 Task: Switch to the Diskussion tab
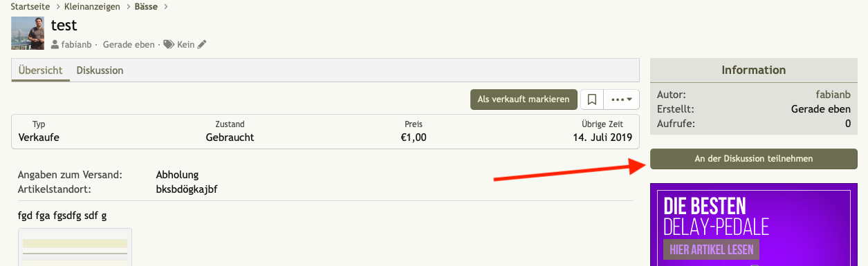[x=100, y=70]
